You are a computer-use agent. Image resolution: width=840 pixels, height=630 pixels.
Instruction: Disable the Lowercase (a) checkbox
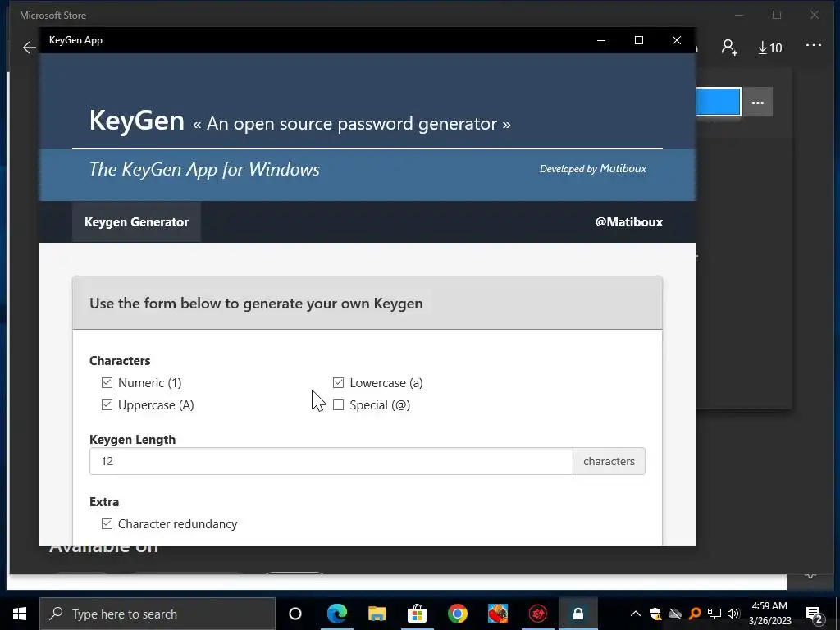338,382
